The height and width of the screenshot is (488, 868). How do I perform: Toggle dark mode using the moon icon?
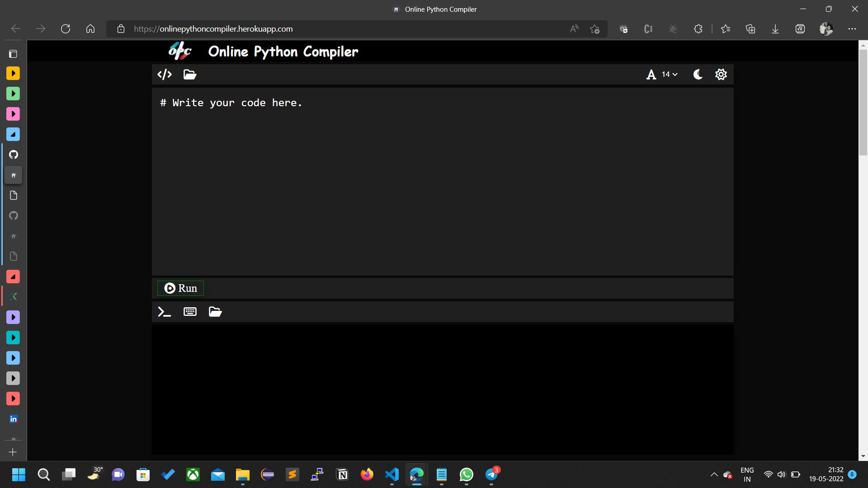(x=698, y=74)
